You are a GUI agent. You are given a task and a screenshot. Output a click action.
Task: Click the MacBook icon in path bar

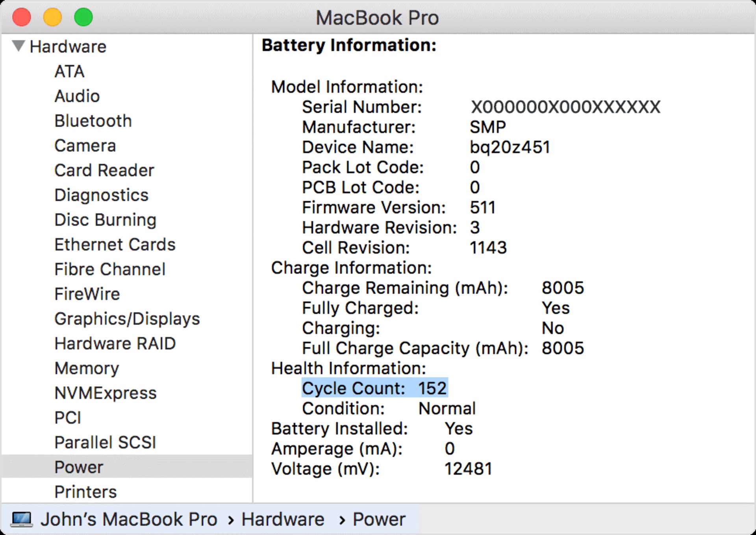click(21, 519)
